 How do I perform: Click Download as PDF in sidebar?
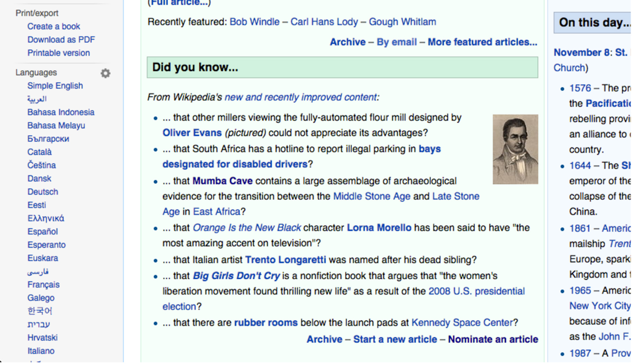(x=61, y=40)
